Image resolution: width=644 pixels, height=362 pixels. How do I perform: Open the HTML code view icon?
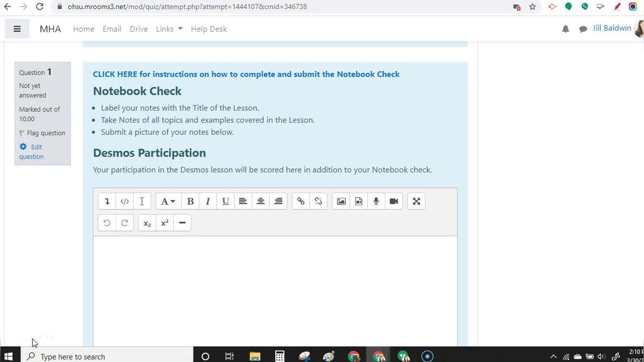click(125, 201)
